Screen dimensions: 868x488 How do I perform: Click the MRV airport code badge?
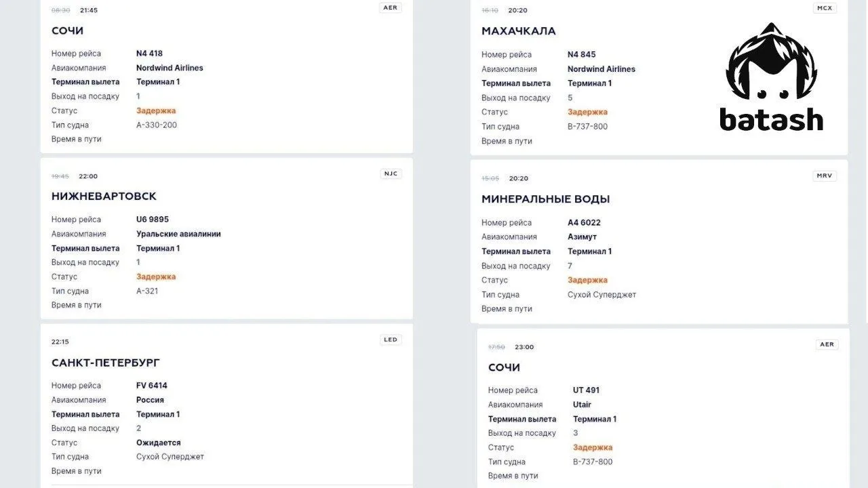[825, 176]
